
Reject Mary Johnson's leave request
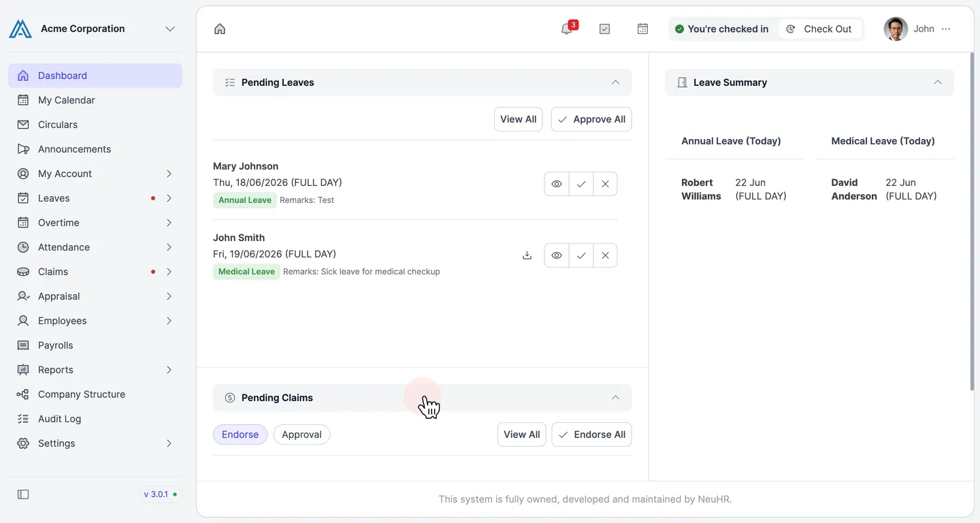[x=605, y=184]
